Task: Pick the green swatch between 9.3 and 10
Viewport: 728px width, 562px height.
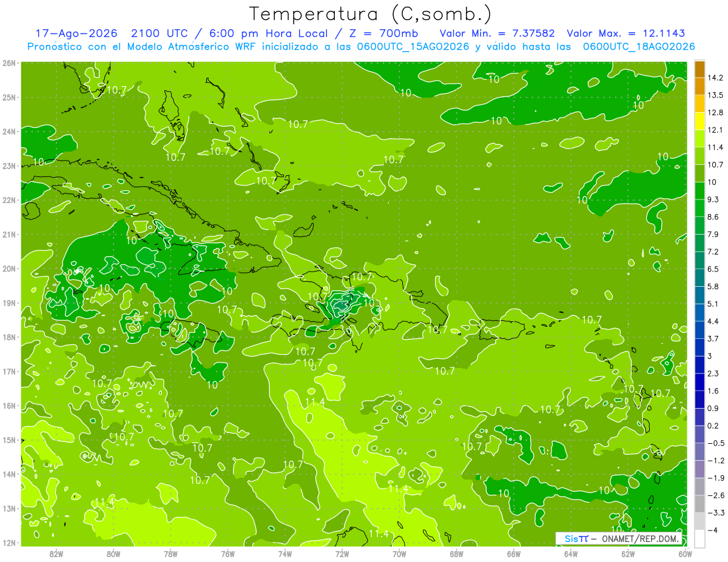Action: [699, 190]
